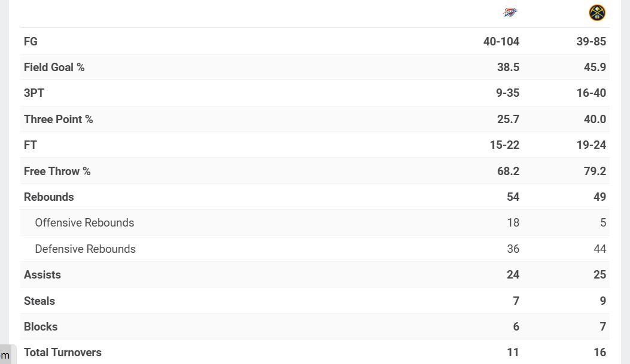Select the FG row label
Screen dimensions: 630x364
31,41
